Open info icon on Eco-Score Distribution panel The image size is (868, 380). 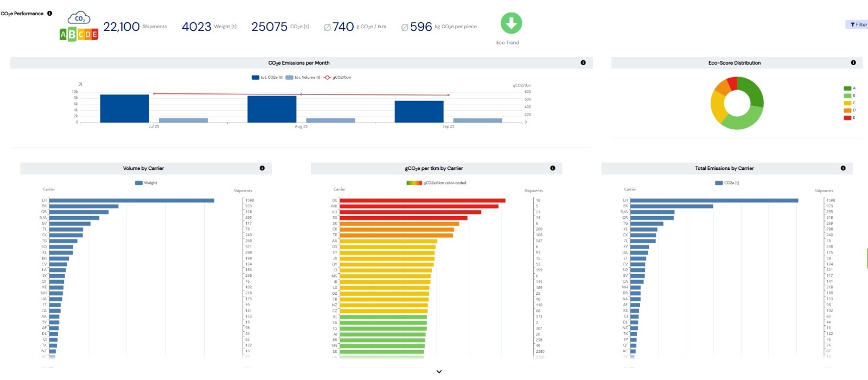pos(853,63)
